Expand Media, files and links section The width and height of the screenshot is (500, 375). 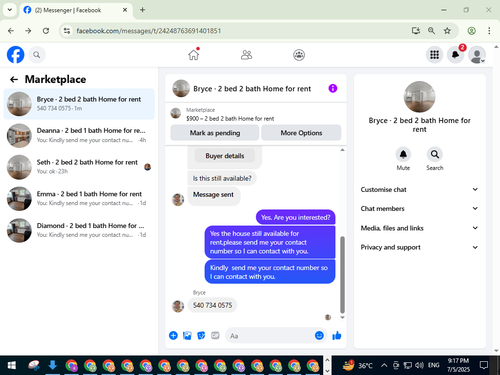[x=419, y=228]
